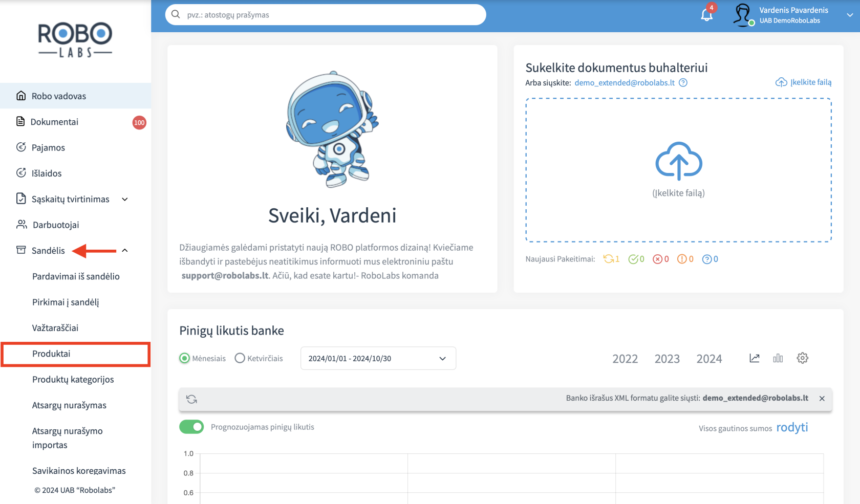Click the red cross status icon
The height and width of the screenshot is (504, 860).
657,259
